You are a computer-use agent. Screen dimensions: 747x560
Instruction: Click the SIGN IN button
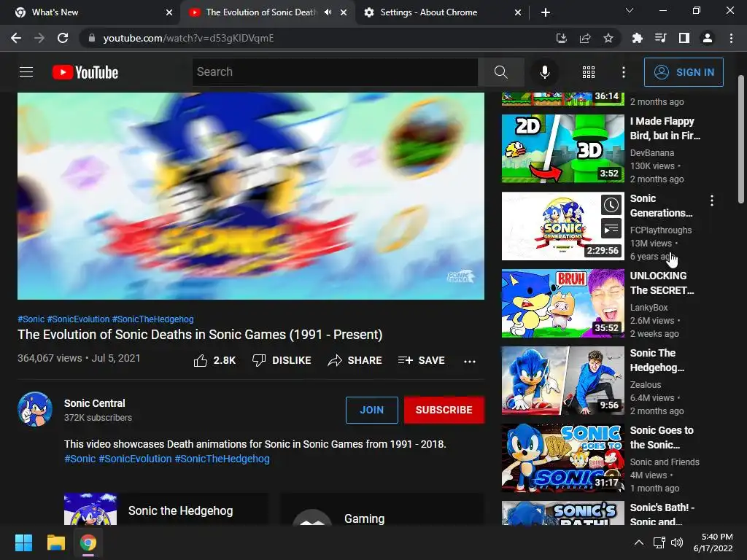tap(684, 72)
